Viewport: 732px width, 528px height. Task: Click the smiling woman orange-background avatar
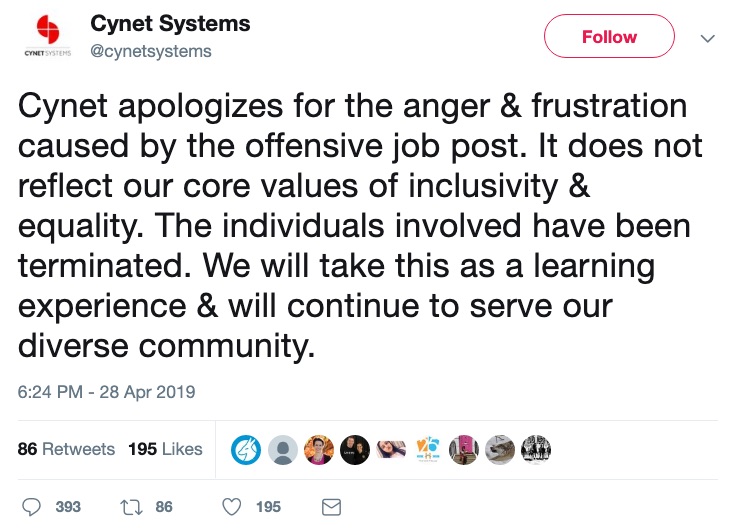coord(319,450)
